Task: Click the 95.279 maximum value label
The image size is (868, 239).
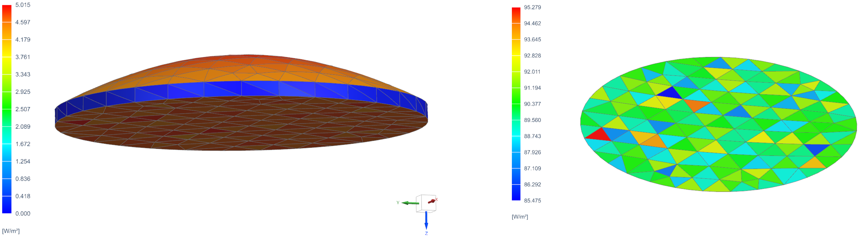Action: click(532, 8)
